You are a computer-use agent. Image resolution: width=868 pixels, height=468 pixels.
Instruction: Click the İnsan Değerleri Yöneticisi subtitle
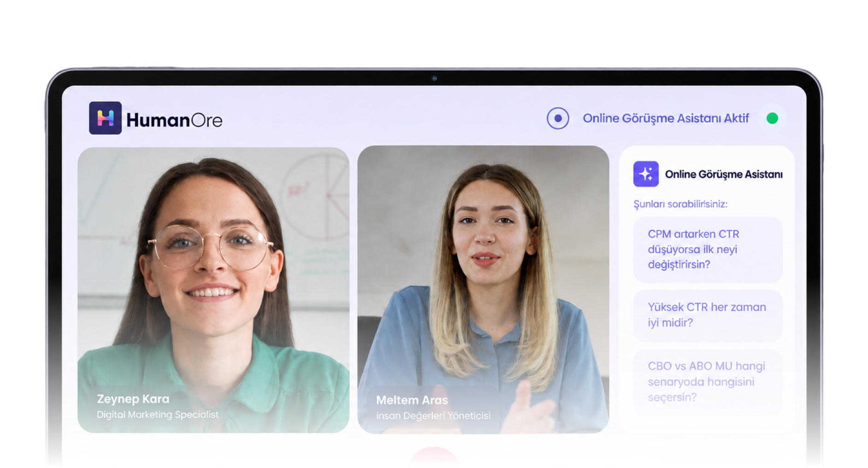[433, 415]
